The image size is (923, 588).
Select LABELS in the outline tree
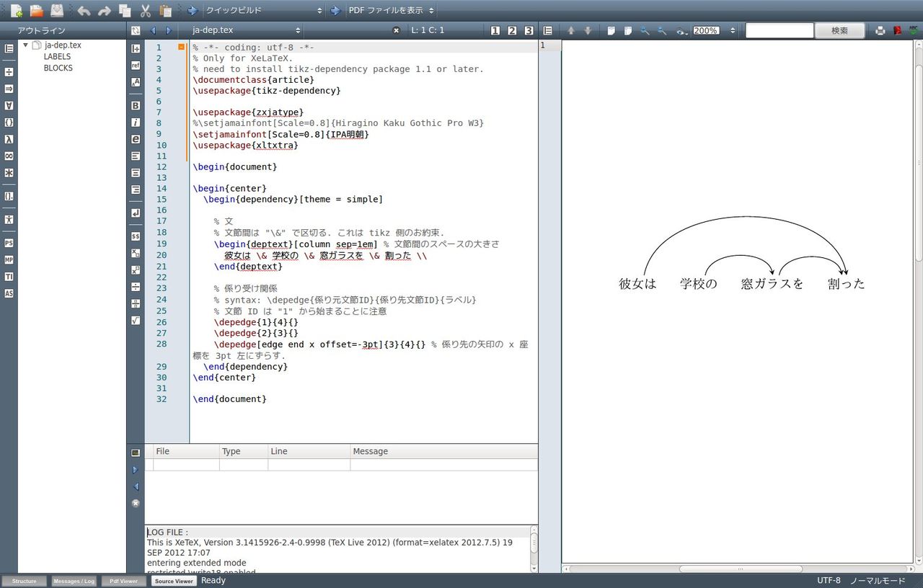coord(57,56)
